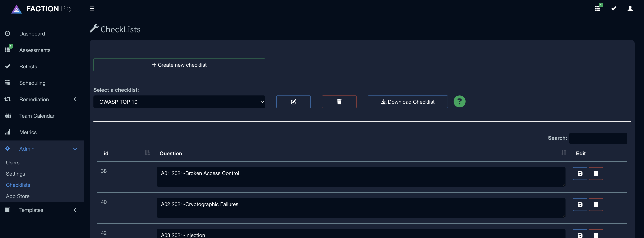Focus the table Search field
The height and width of the screenshot is (238, 644).
[x=598, y=138]
